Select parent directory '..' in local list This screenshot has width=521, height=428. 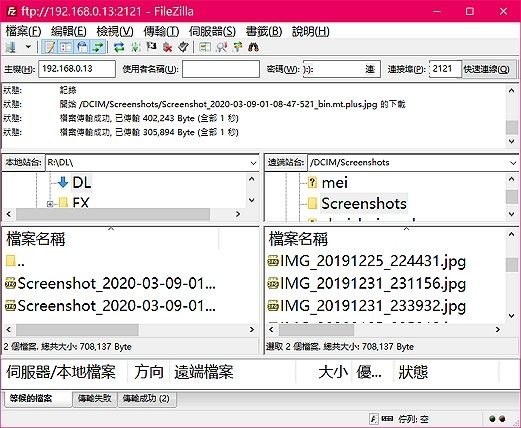[15, 261]
